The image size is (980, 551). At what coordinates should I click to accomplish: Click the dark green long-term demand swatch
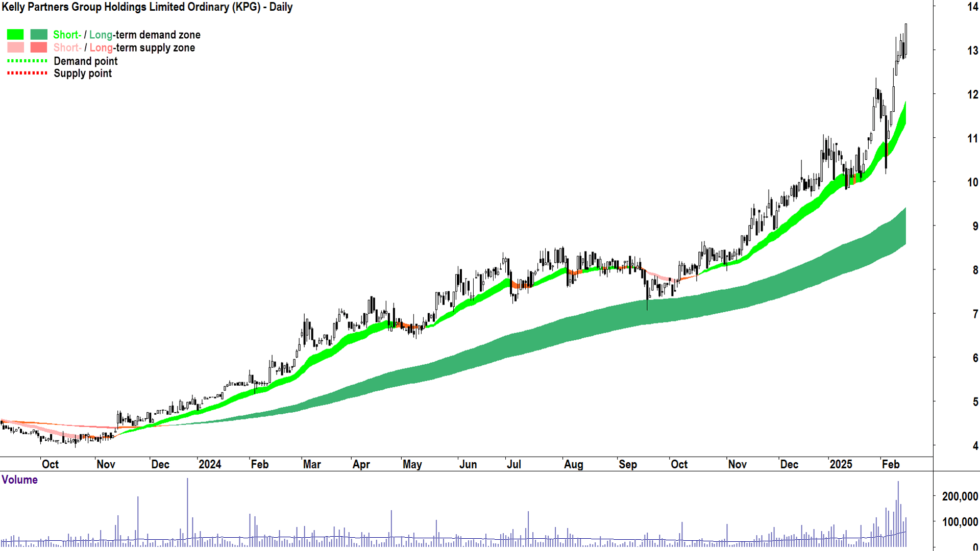[39, 35]
